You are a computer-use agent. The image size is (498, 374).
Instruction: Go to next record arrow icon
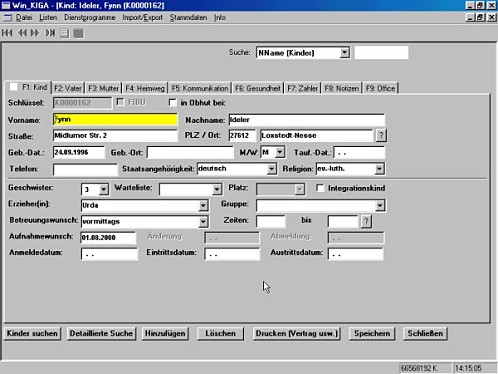coord(35,33)
